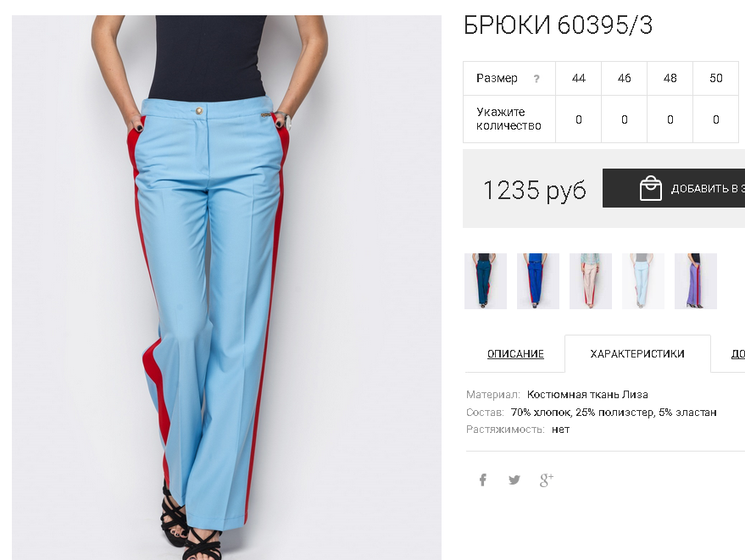The height and width of the screenshot is (560, 745).
Task: Set quantity field for size 44
Action: click(578, 119)
